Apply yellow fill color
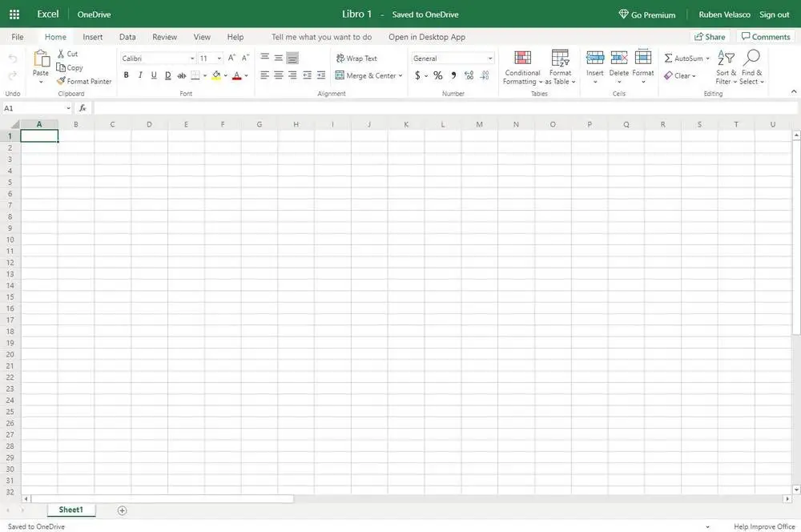This screenshot has width=801, height=532. tap(216, 75)
